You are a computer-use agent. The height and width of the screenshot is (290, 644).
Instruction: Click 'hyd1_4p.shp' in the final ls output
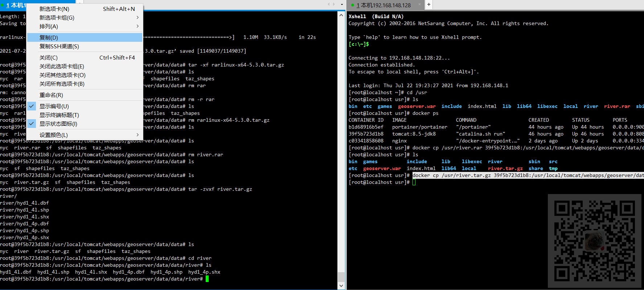[x=167, y=272]
